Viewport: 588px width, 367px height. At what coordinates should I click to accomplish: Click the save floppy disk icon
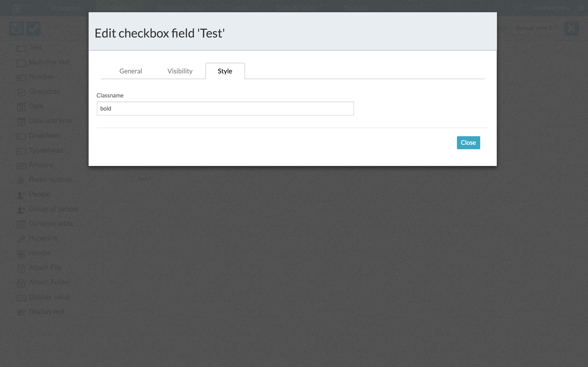pyautogui.click(x=17, y=29)
